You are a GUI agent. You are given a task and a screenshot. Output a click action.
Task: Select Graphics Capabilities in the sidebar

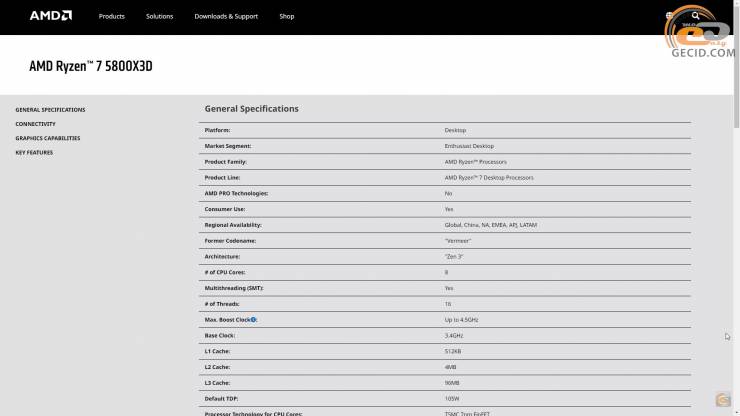47,138
